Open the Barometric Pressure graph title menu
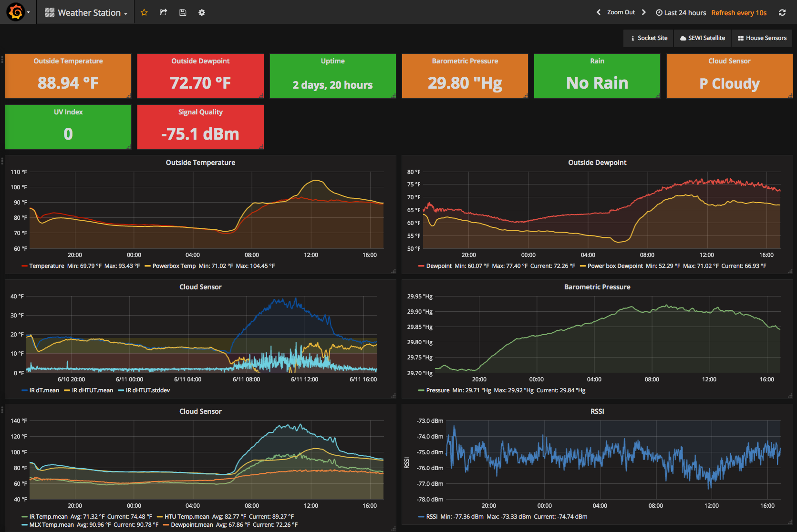 [597, 287]
